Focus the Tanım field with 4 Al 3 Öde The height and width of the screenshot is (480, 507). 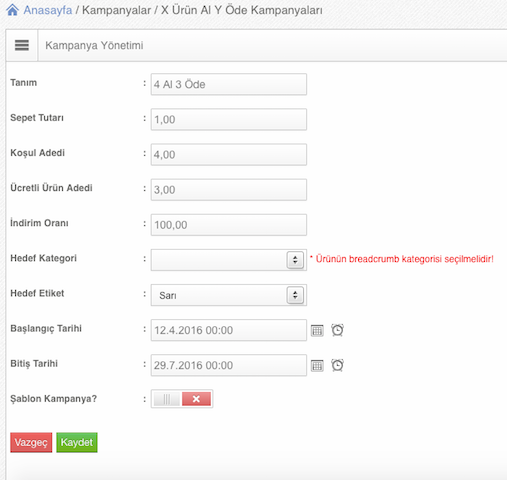click(229, 84)
